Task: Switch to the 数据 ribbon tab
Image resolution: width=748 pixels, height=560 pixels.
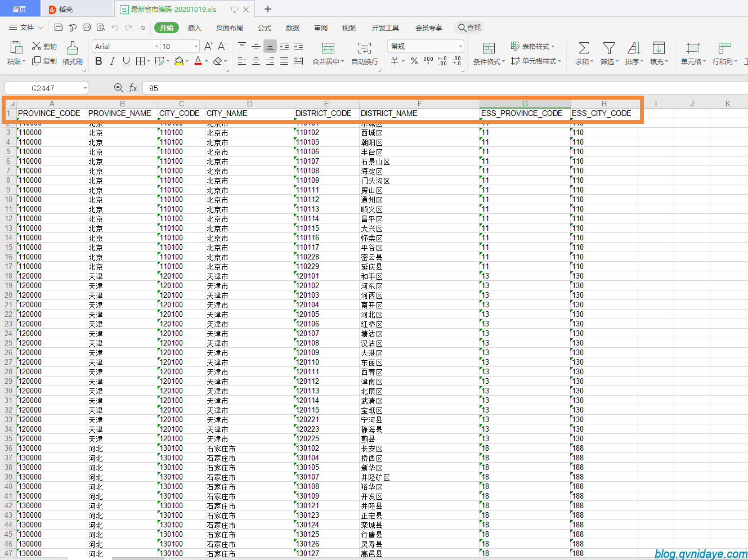Action: [x=293, y=28]
